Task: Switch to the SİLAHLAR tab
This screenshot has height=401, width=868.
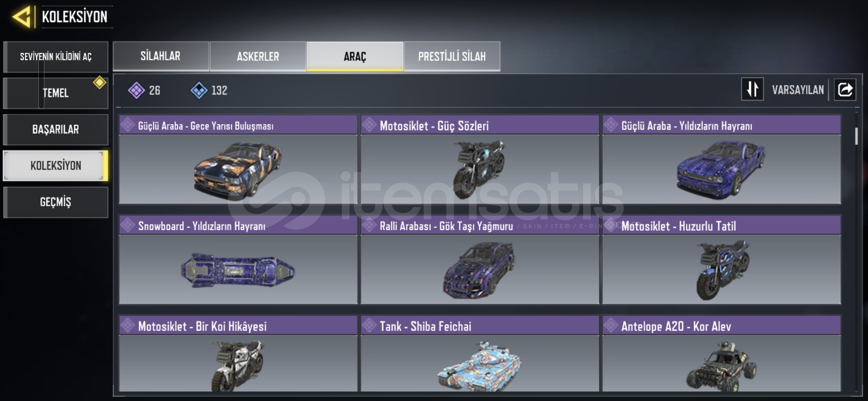Action: (161, 56)
